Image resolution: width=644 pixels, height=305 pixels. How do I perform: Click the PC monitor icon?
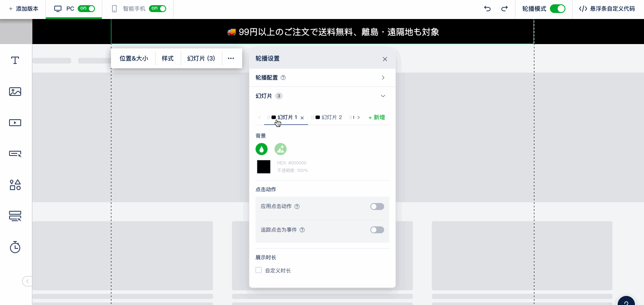[58, 9]
